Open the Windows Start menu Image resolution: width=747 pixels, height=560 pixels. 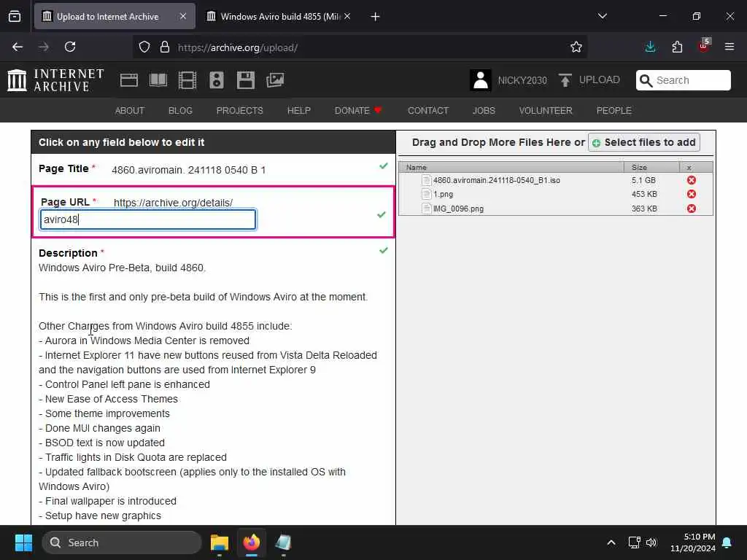(23, 542)
